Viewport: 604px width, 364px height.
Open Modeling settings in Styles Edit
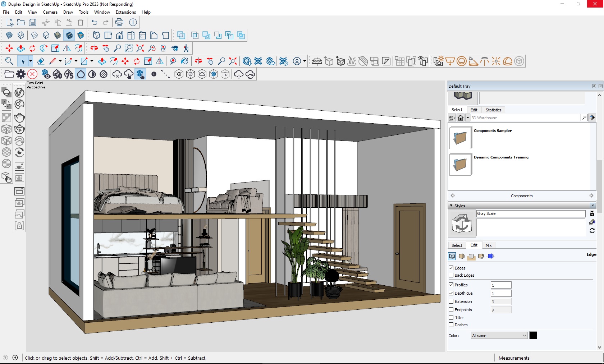[x=491, y=256]
